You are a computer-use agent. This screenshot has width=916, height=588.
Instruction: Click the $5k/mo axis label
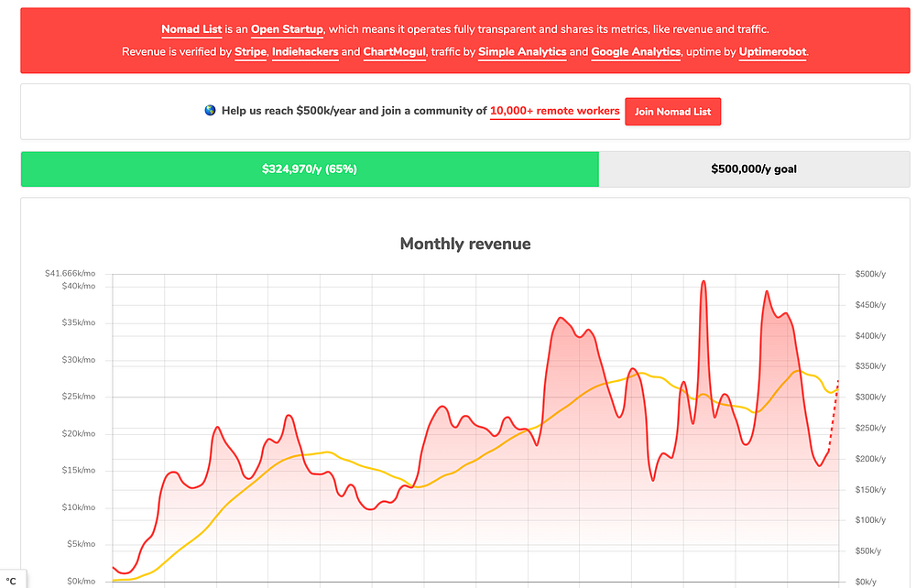[x=81, y=544]
